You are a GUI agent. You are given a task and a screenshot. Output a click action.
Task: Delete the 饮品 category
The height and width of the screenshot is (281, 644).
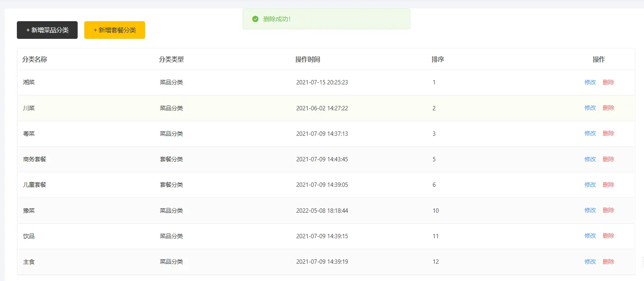click(x=608, y=236)
